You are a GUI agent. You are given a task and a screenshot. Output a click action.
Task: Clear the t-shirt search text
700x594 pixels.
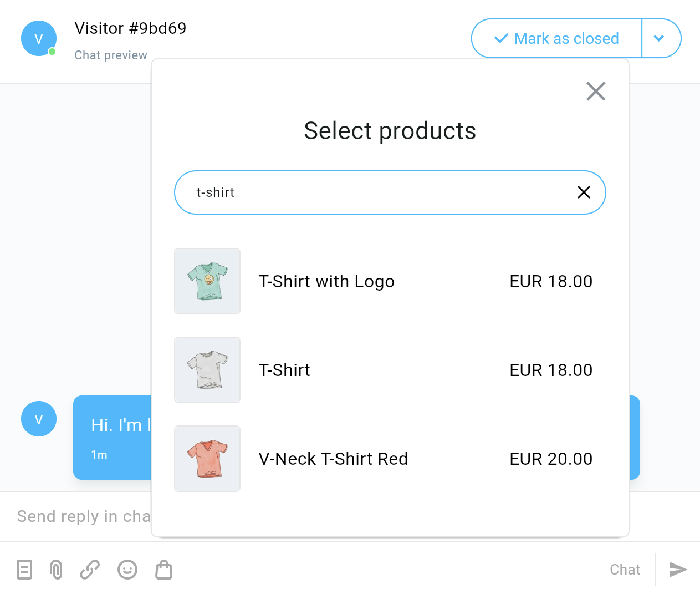coord(584,192)
